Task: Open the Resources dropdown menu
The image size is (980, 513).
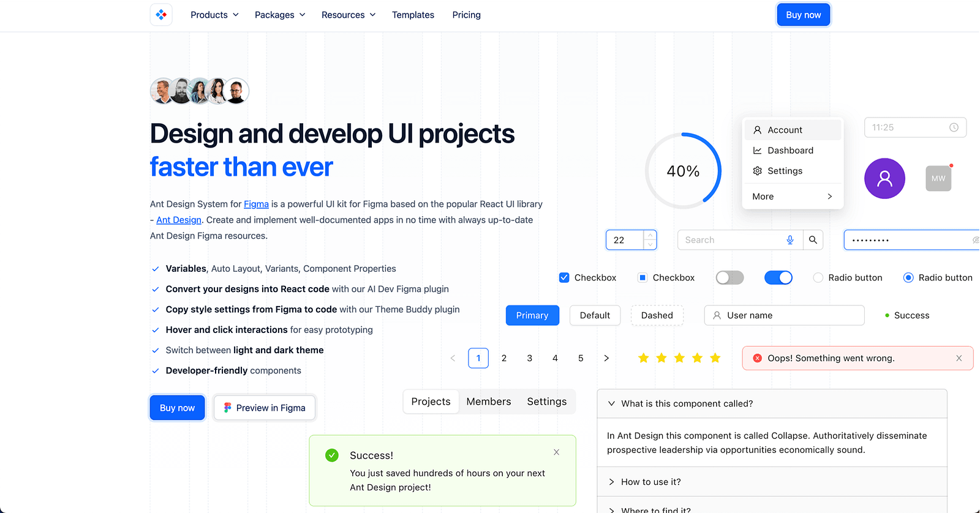Action: [x=349, y=15]
